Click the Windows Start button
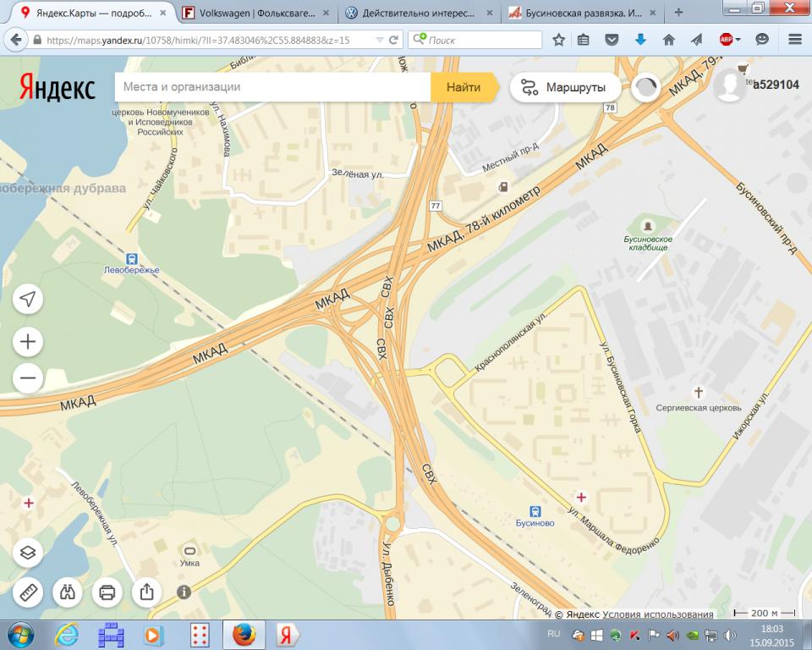The height and width of the screenshot is (650, 812). pos(20,635)
